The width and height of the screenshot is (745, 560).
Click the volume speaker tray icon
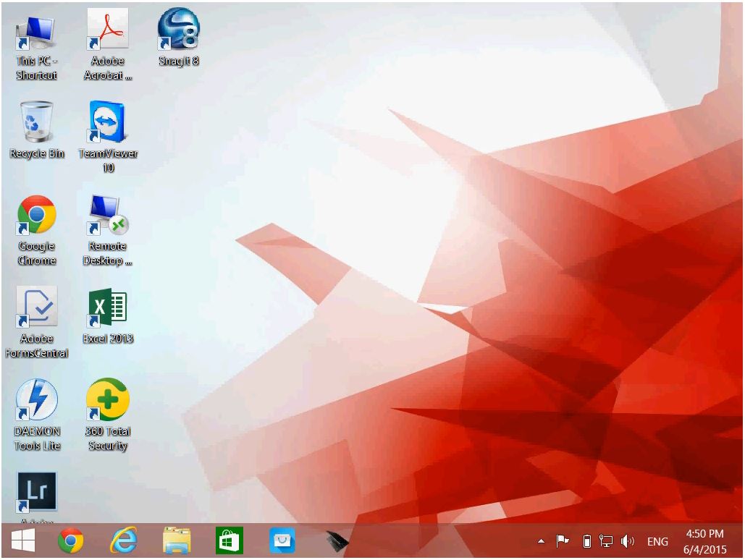coord(628,541)
